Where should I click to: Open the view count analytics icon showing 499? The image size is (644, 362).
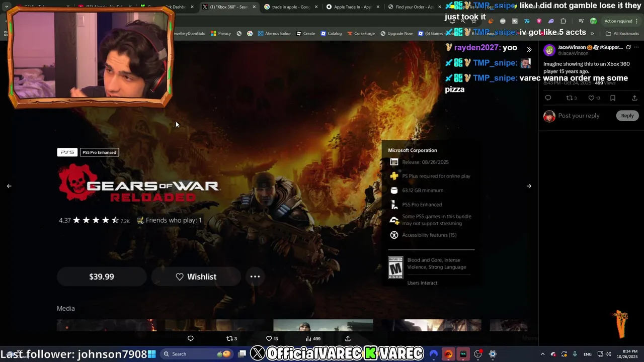click(x=313, y=338)
